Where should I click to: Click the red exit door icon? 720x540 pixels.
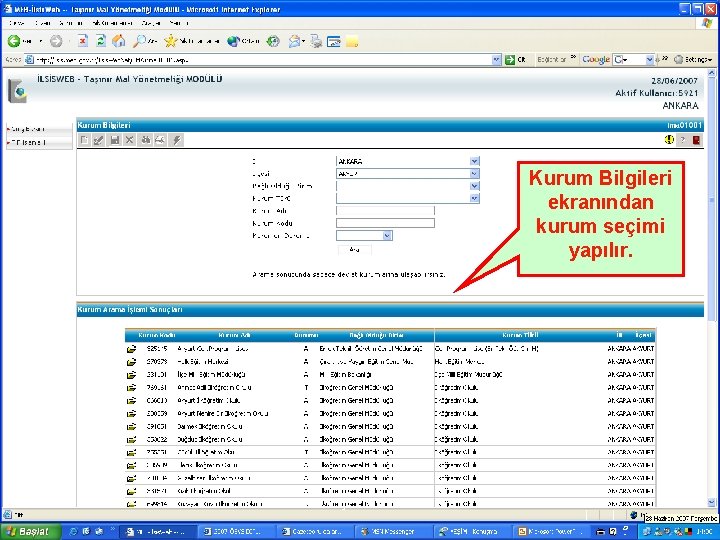point(696,140)
